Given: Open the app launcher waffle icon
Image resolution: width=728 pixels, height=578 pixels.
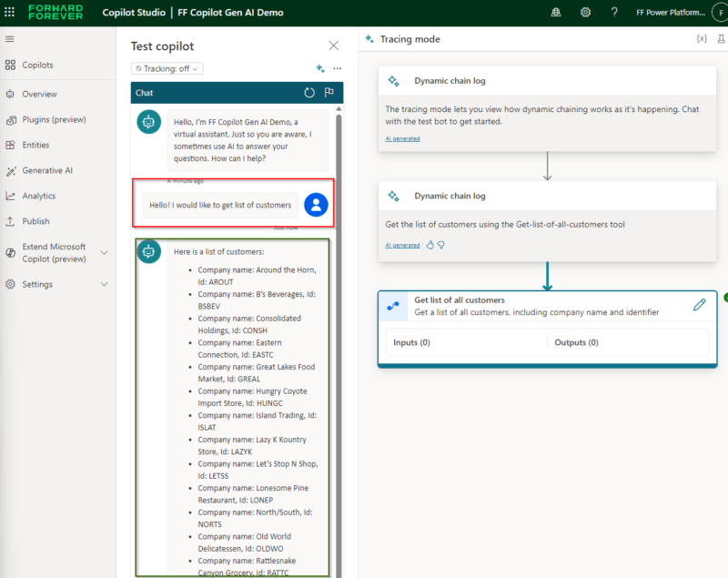Looking at the screenshot, I should point(10,12).
